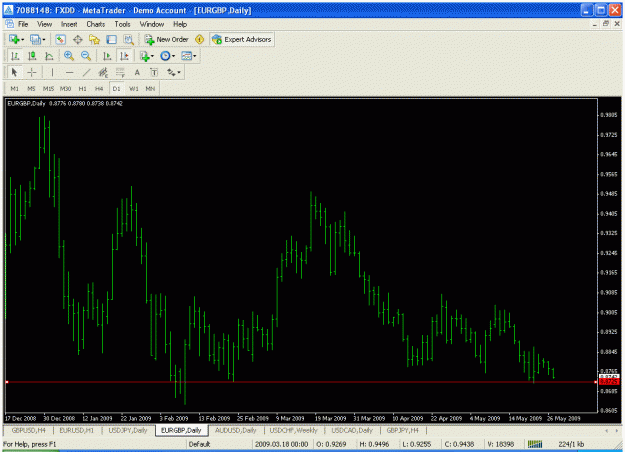The image size is (625, 452).
Task: Switch timeframe to W1
Action: pyautogui.click(x=134, y=89)
